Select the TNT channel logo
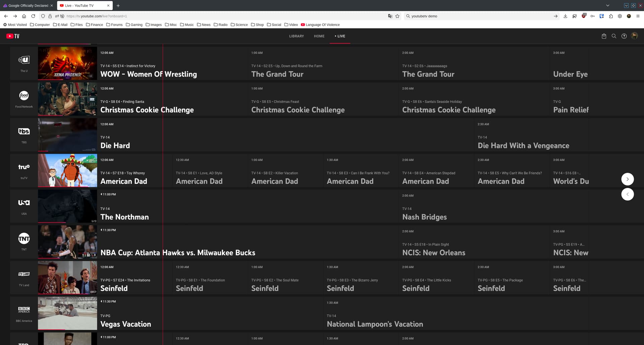 [x=24, y=238]
